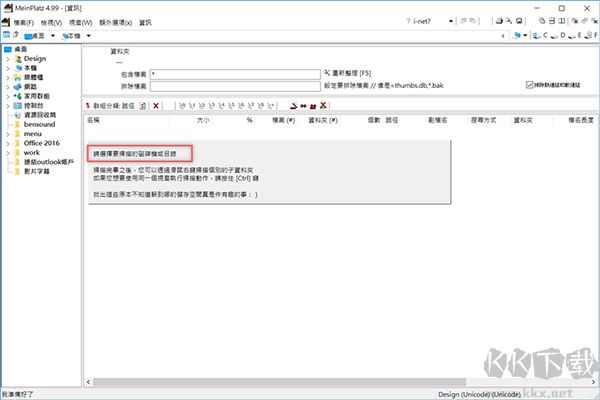Expand the Design tree node
The image size is (600, 400).
tap(8, 59)
